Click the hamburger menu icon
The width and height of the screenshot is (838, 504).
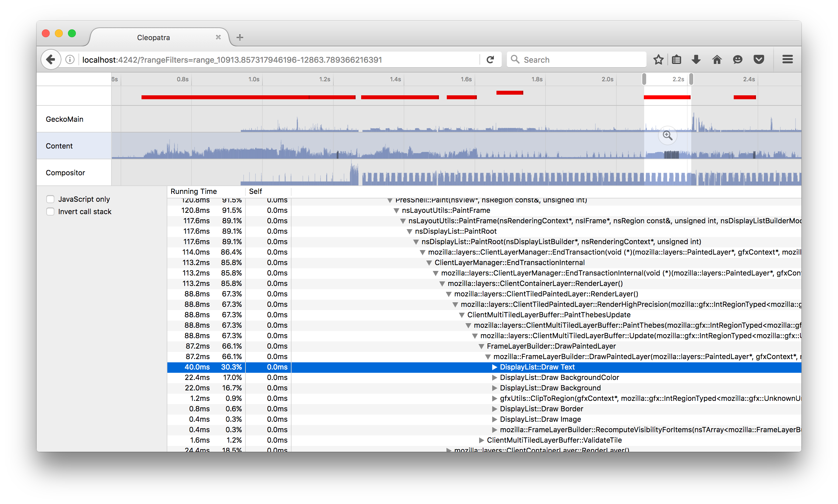pos(791,60)
